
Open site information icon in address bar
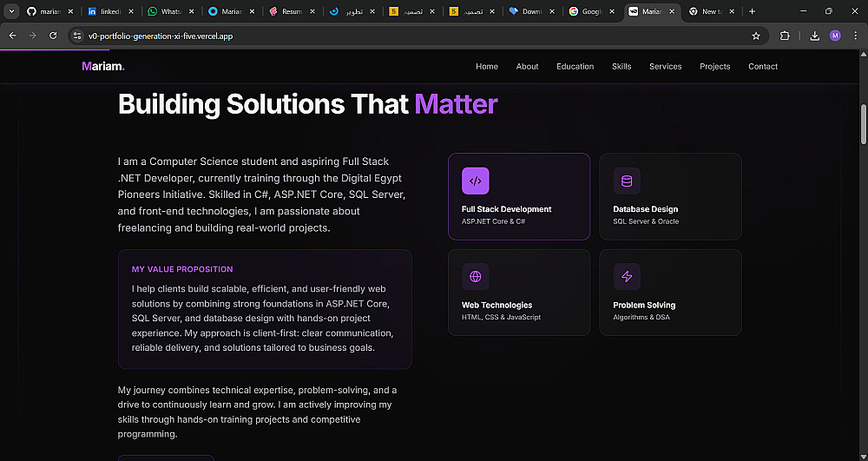pyautogui.click(x=77, y=36)
